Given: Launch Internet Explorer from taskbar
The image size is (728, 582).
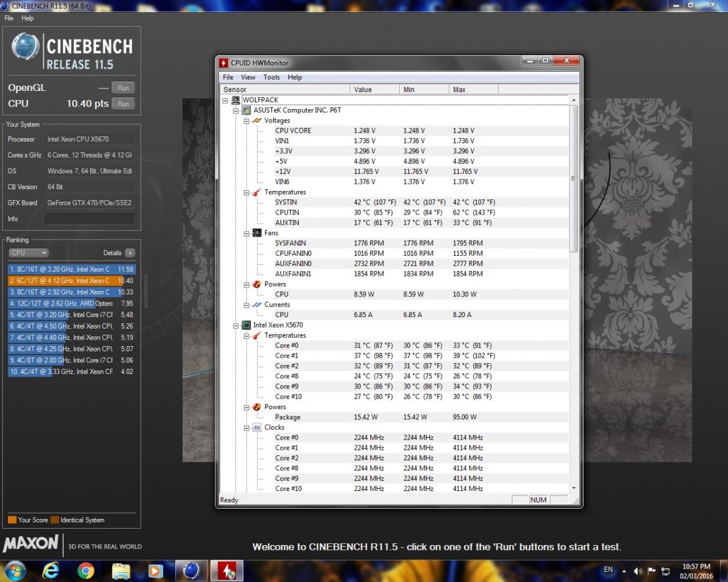Looking at the screenshot, I should (x=51, y=571).
